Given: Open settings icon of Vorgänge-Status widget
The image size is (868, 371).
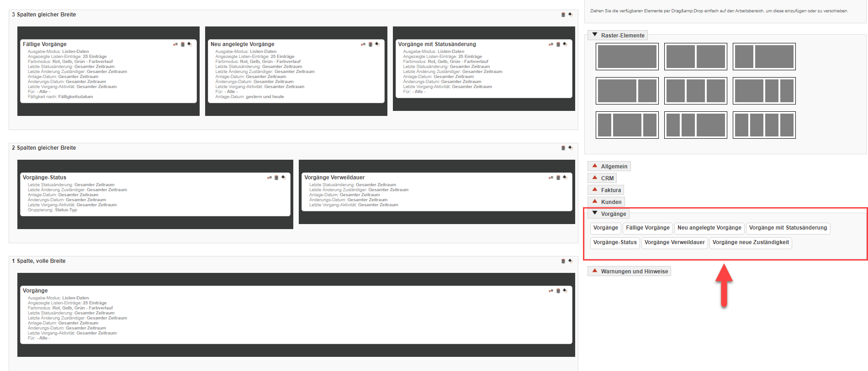Looking at the screenshot, I should [270, 178].
